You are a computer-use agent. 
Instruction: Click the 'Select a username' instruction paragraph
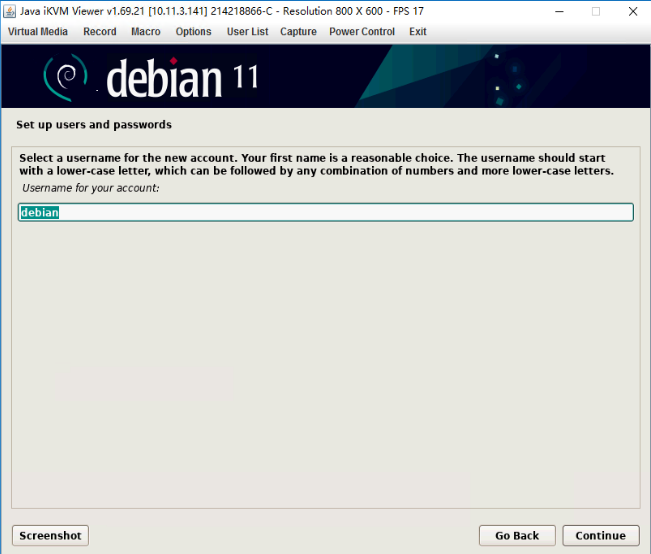tap(316, 164)
